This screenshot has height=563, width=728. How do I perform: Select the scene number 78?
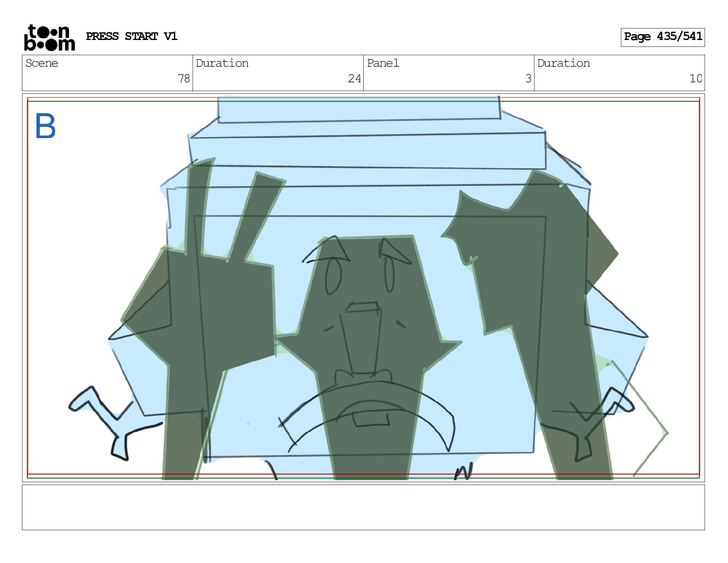click(184, 79)
